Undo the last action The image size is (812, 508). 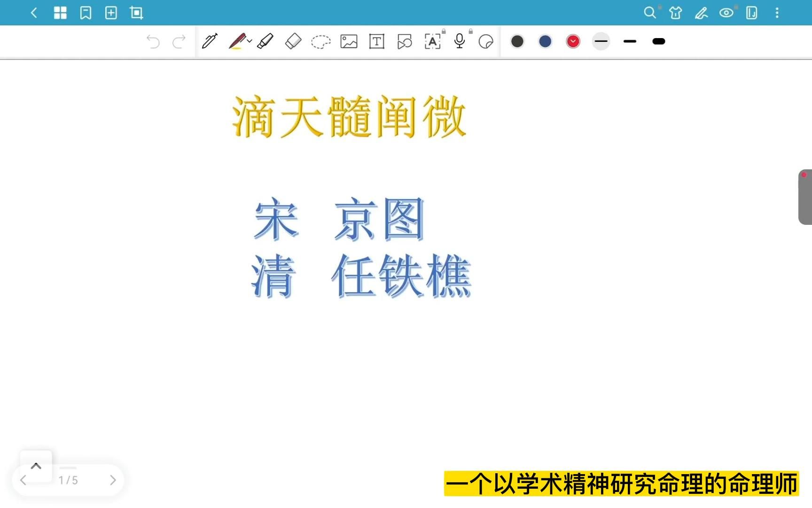[153, 42]
